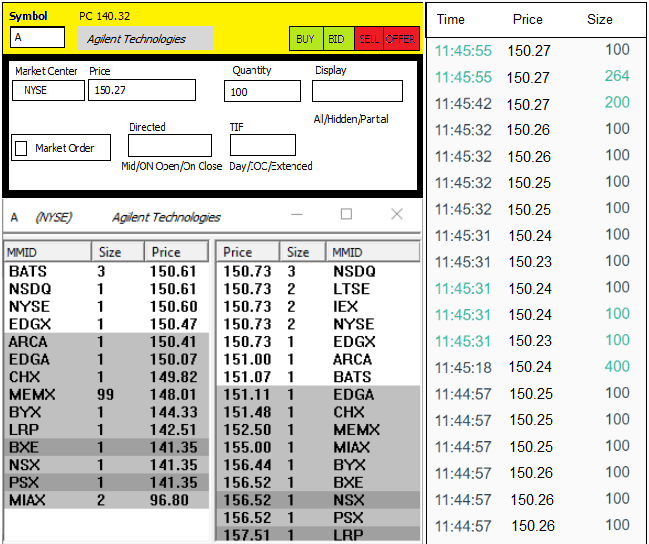
Task: Select the NSX bid at 141.35
Action: (x=106, y=465)
